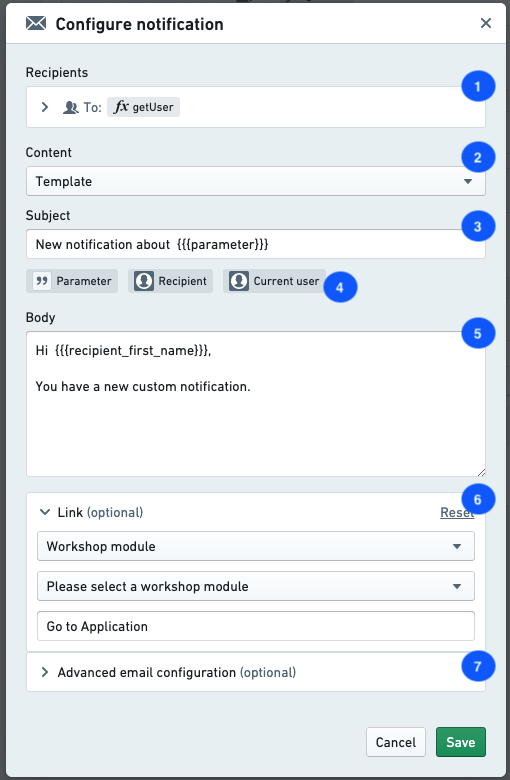The image size is (510, 780).
Task: Insert the Current user variable chip
Action: point(275,281)
